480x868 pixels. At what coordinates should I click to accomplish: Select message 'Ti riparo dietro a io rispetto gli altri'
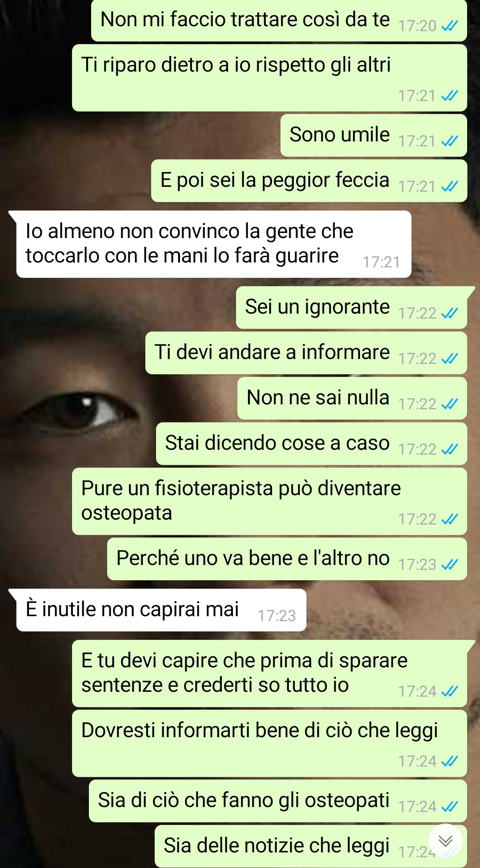tap(269, 78)
